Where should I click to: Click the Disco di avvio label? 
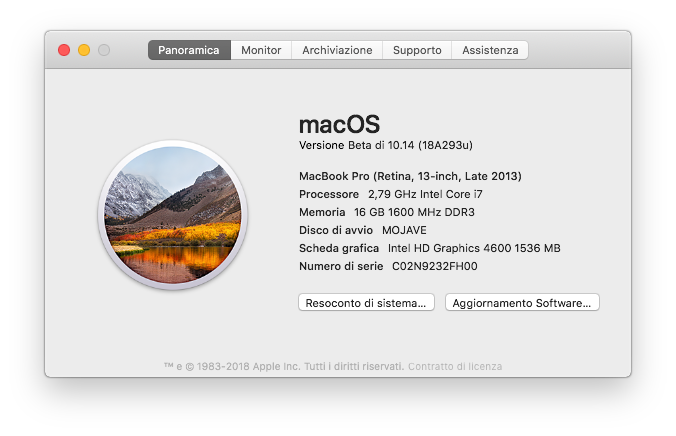(x=336, y=230)
